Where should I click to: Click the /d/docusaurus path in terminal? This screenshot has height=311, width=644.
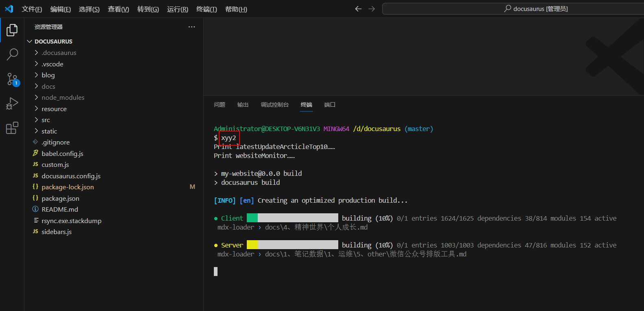tap(377, 129)
